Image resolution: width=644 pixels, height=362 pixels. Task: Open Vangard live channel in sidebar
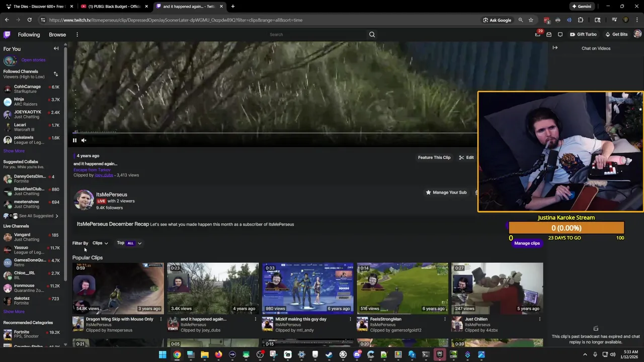pyautogui.click(x=31, y=237)
